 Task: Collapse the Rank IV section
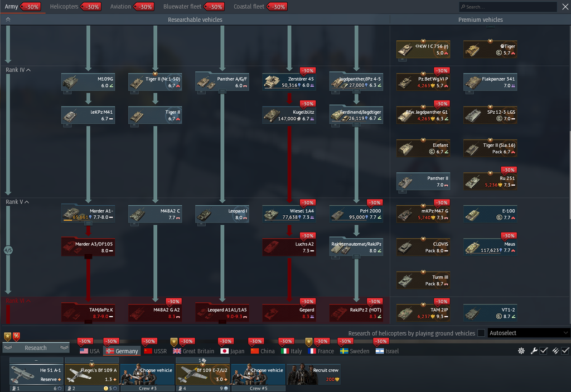point(18,70)
